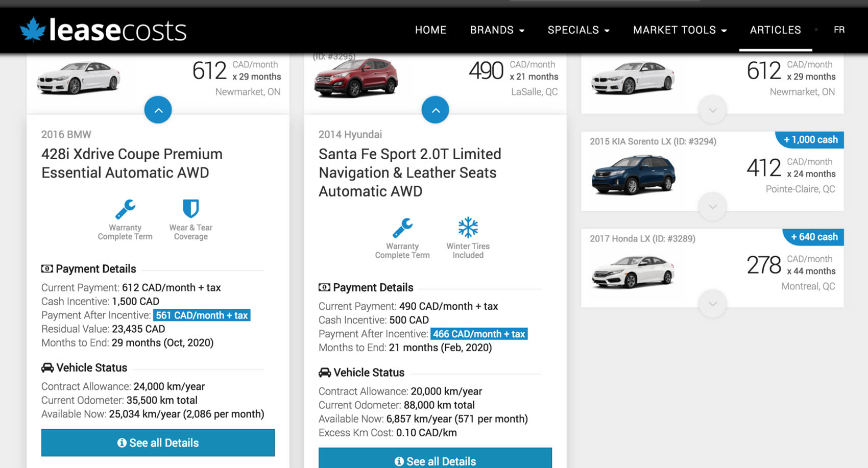
Task: Click the 2015 KIA Sorento LX heading
Action: [x=653, y=141]
